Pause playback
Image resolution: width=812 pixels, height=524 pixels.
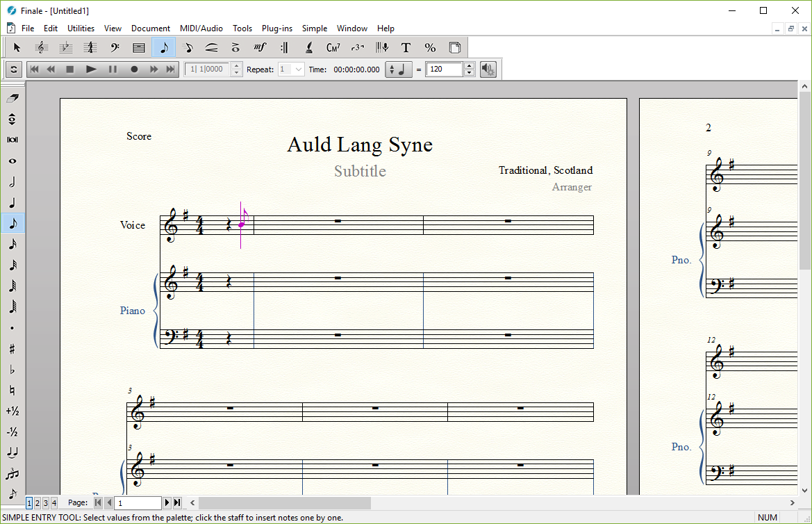pyautogui.click(x=113, y=69)
